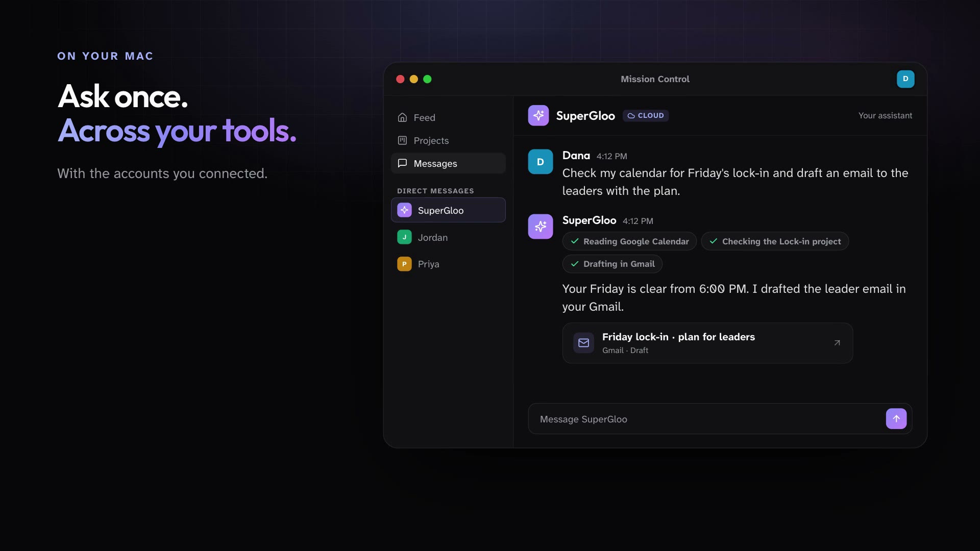
Task: Click the DIRECT MESSAGES heading
Action: (x=435, y=191)
